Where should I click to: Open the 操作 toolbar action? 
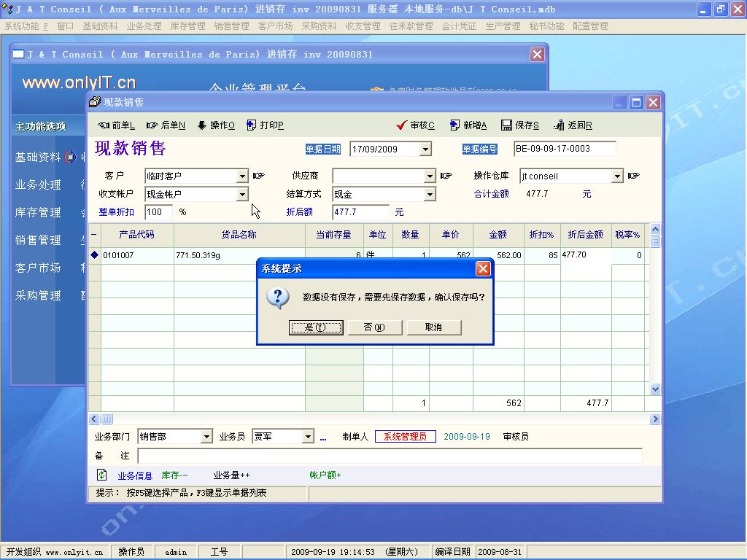pyautogui.click(x=202, y=125)
